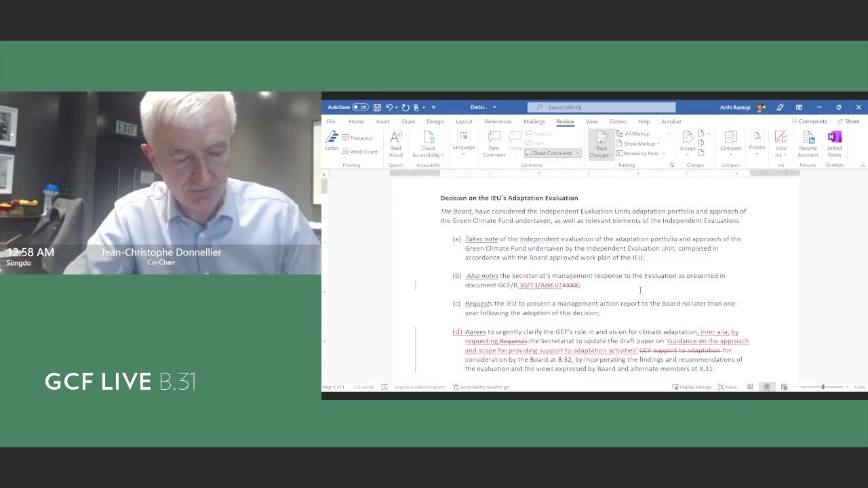Switch to Print Layout view

coord(767,387)
